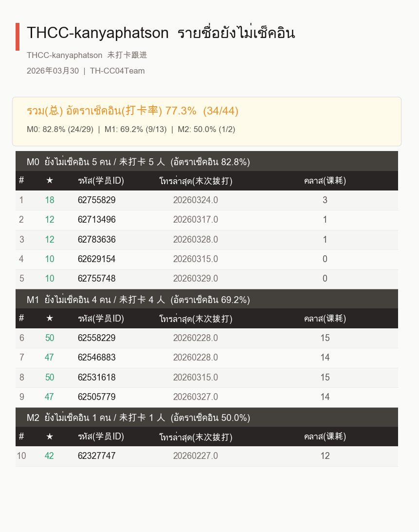419x532 pixels.
Task: Click the star icon in M2 header
Action: click(x=50, y=437)
